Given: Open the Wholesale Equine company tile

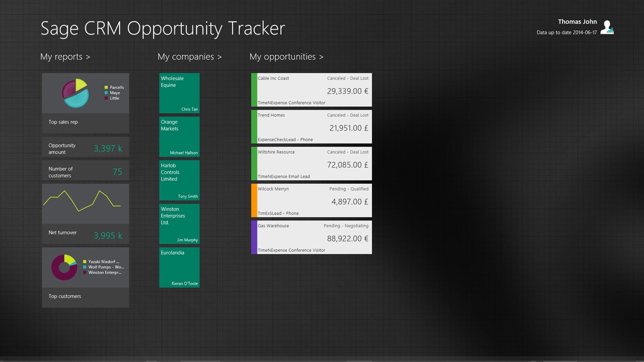Looking at the screenshot, I should tap(179, 92).
